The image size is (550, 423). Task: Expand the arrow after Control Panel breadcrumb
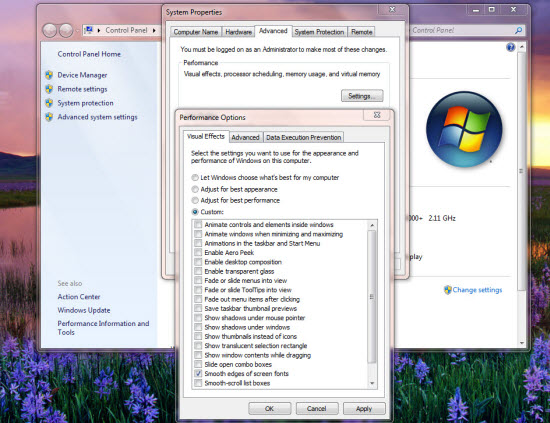154,31
